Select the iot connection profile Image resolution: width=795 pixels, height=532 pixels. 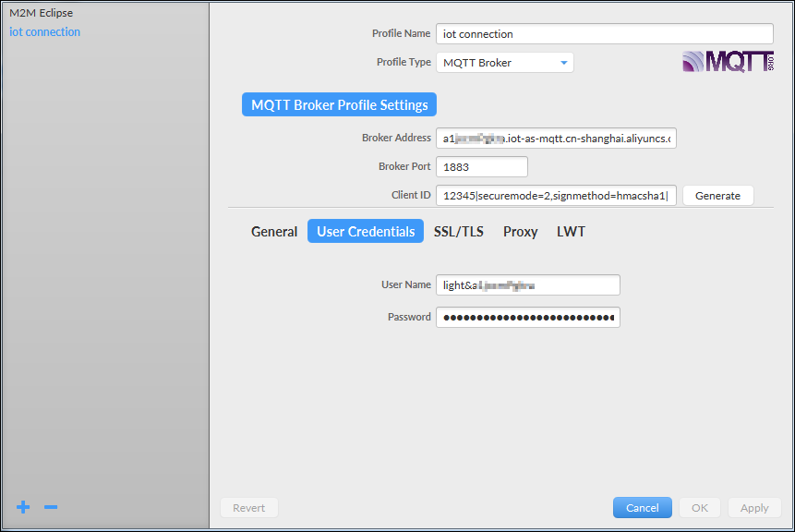coord(44,31)
